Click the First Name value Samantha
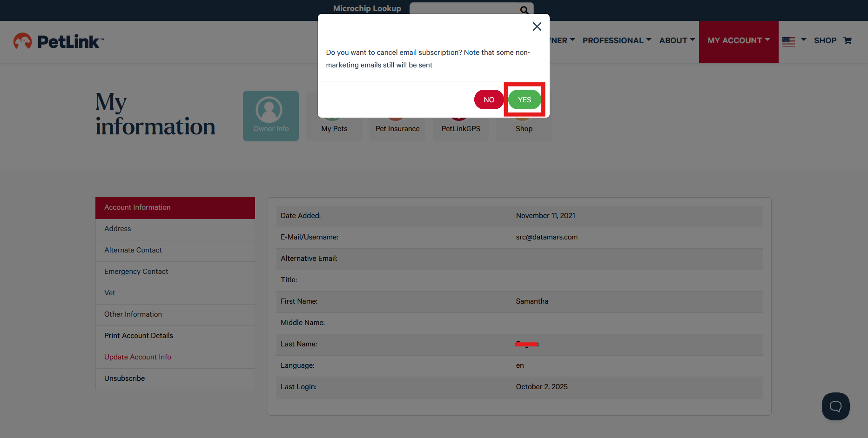Screen dimensions: 868x438 pyautogui.click(x=532, y=301)
